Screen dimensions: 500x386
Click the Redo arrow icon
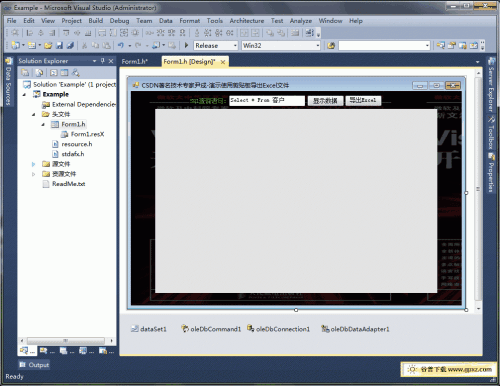(138, 45)
